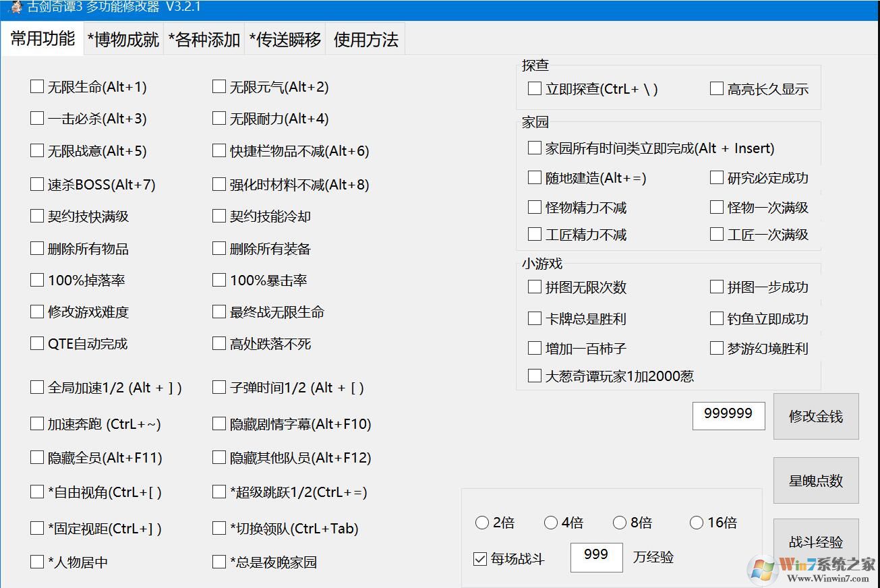The image size is (880, 588).
Task: Enable 无限生命(Alt+1) cheat
Action: 37,86
